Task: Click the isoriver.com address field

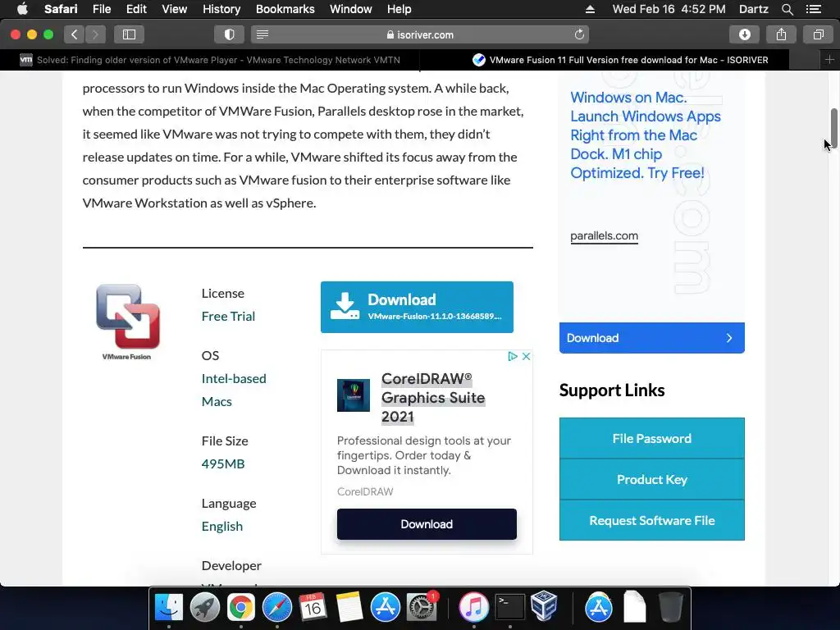Action: pyautogui.click(x=420, y=34)
